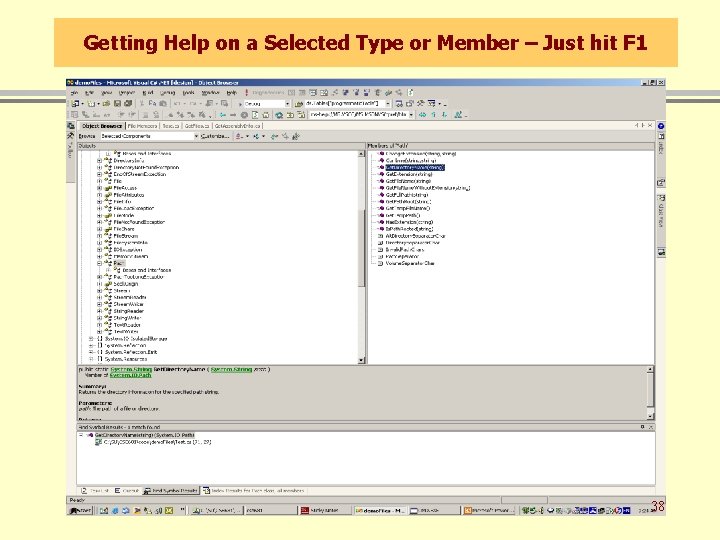The image size is (720, 540).
Task: Follow the System.String return type link
Action: tap(131, 369)
